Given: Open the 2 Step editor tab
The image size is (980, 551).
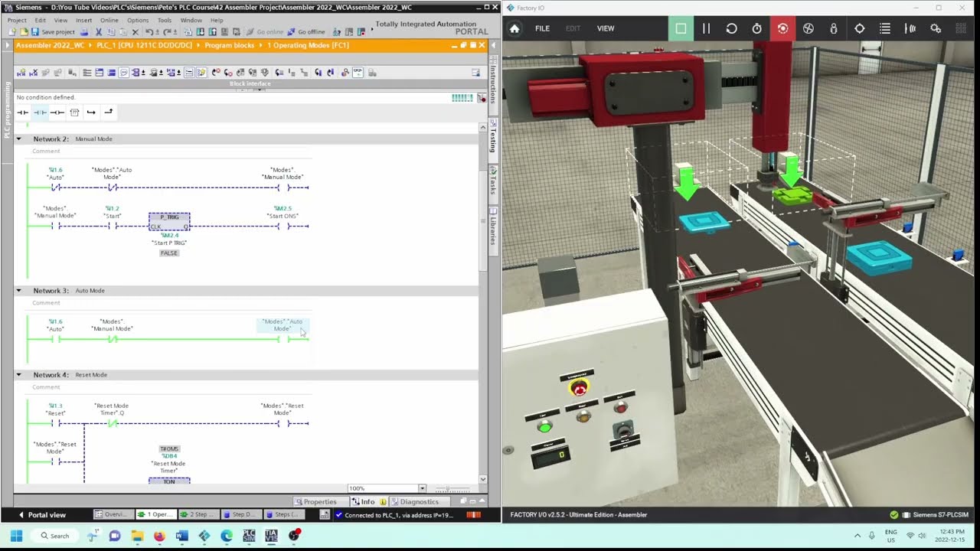Looking at the screenshot, I should pyautogui.click(x=198, y=515).
